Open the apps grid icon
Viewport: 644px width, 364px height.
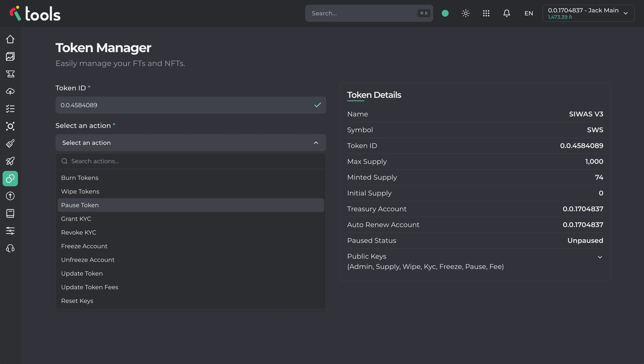coord(486,13)
